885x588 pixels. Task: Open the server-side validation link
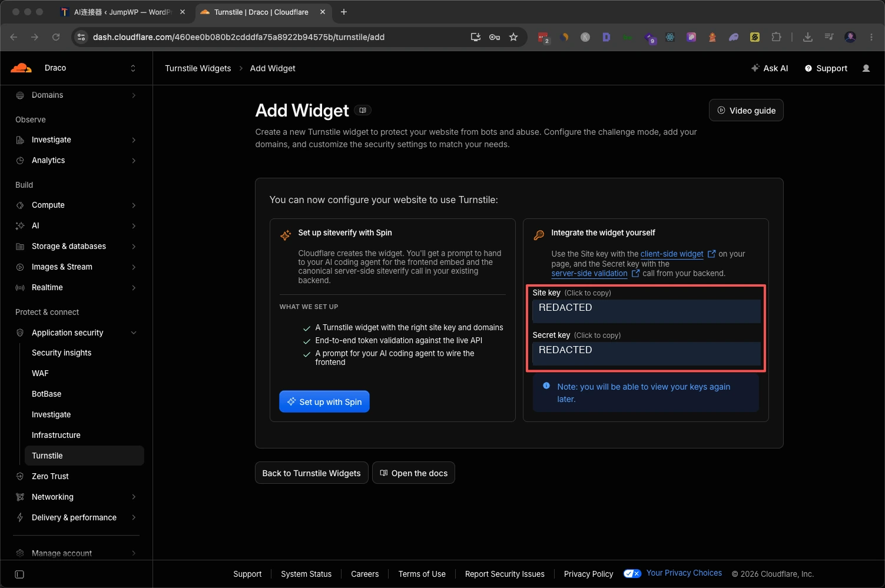point(589,273)
